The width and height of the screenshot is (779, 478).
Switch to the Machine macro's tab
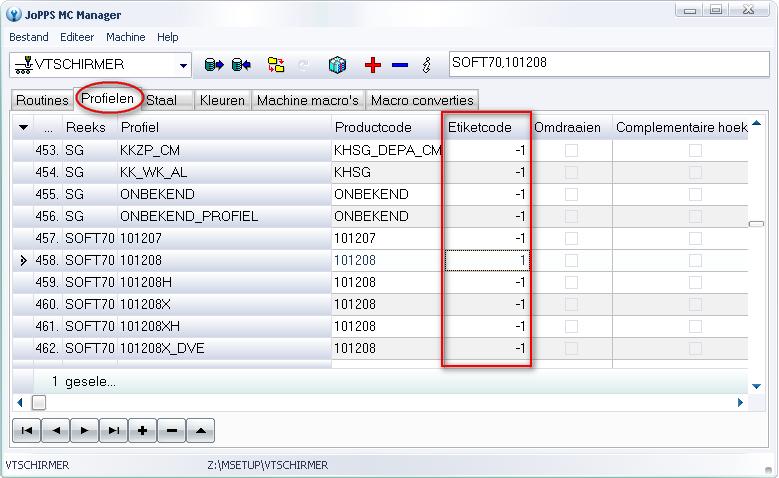click(x=308, y=100)
